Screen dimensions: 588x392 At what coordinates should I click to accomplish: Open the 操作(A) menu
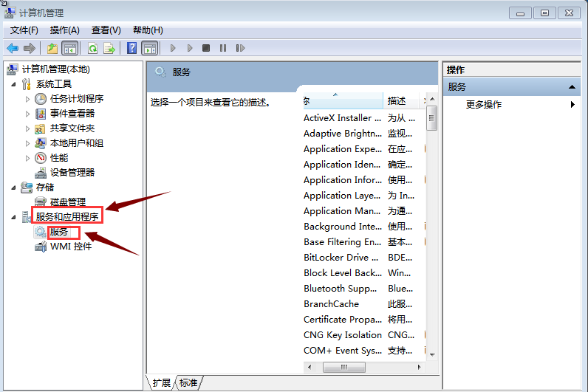pyautogui.click(x=64, y=30)
